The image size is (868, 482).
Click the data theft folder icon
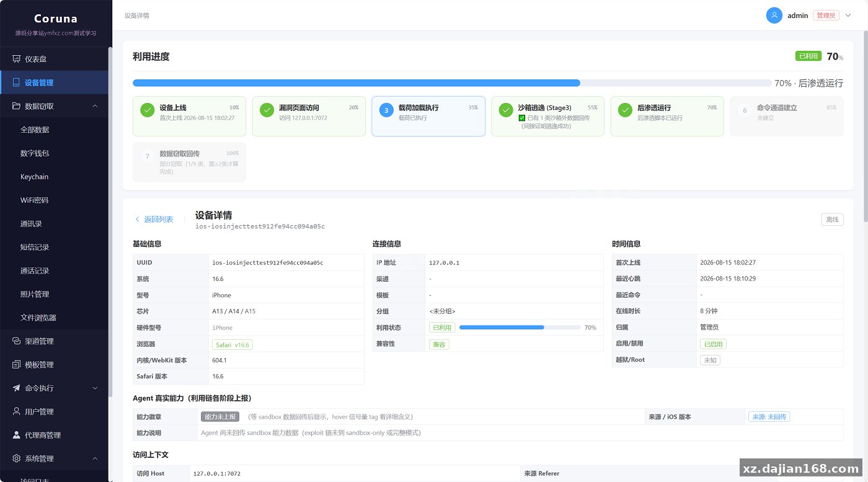click(17, 106)
